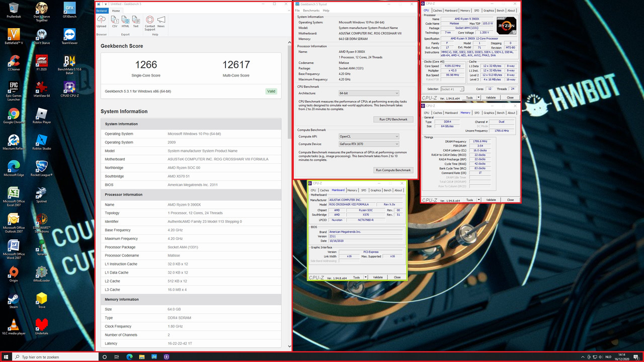The width and height of the screenshot is (644, 362).
Task: Launch CPUID CPU-Z desktop shortcut
Action: tap(69, 89)
